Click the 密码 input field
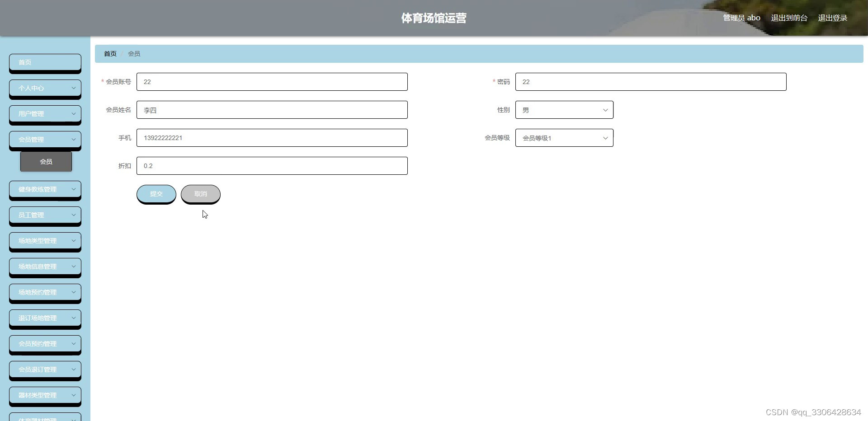Viewport: 868px width, 421px height. tap(651, 82)
